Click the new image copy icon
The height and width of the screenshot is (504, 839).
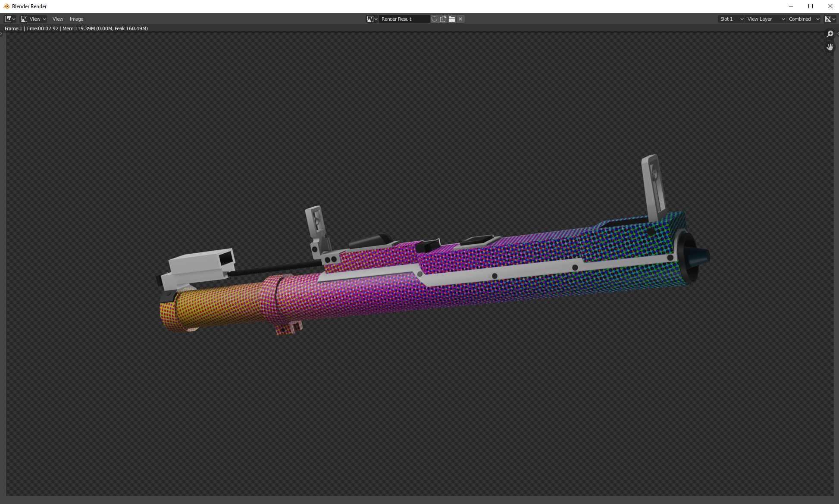click(x=443, y=19)
